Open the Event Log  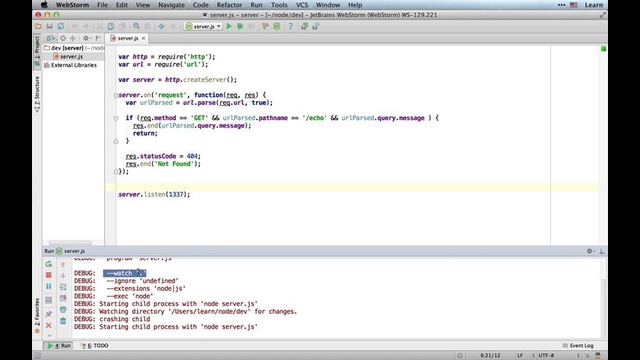click(x=578, y=345)
